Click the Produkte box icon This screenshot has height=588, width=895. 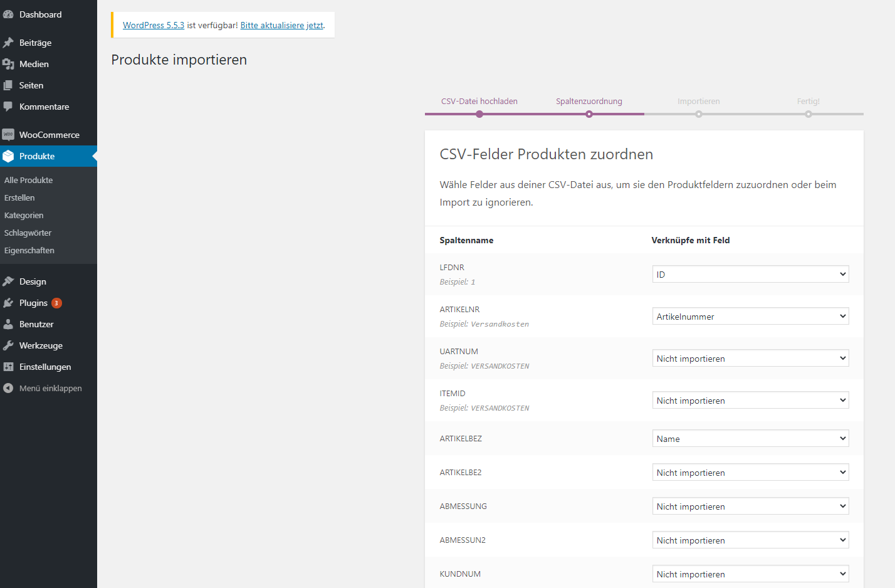tap(8, 156)
